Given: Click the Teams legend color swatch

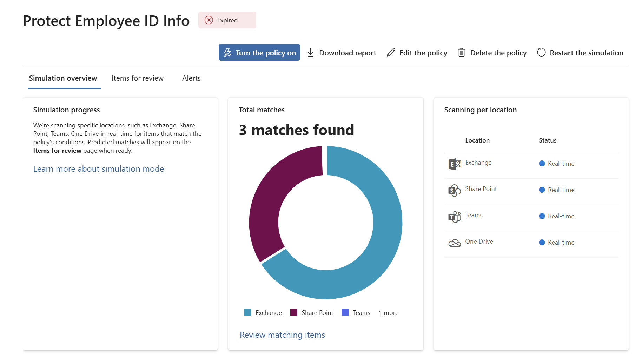Looking at the screenshot, I should pos(345,313).
